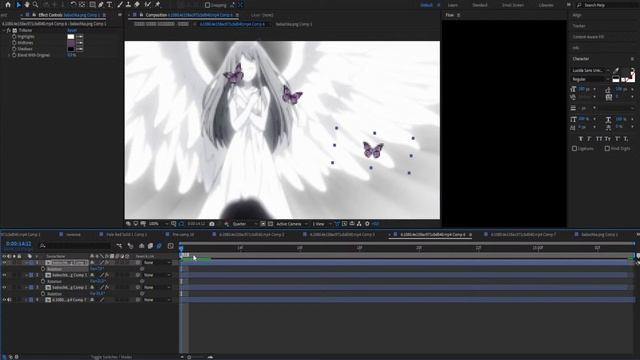Open the composition mini-flowchart icon

tap(119, 246)
